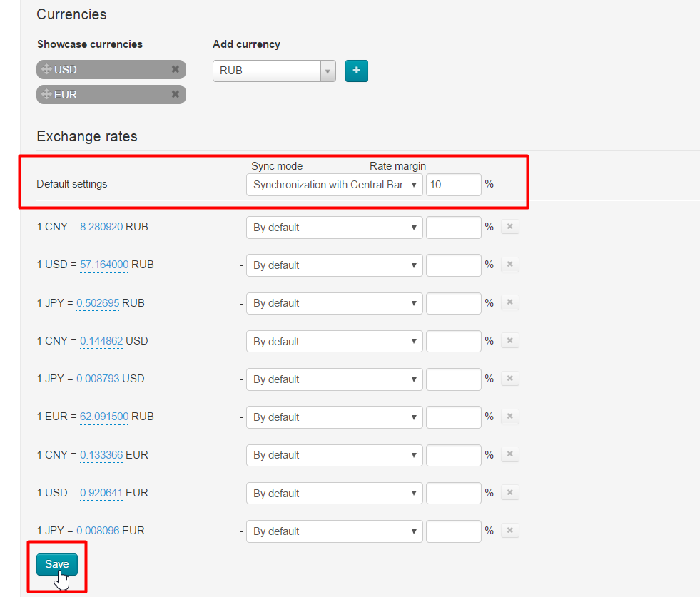The height and width of the screenshot is (597, 700).
Task: Click margin field for CNY to EUR
Action: [x=454, y=456]
